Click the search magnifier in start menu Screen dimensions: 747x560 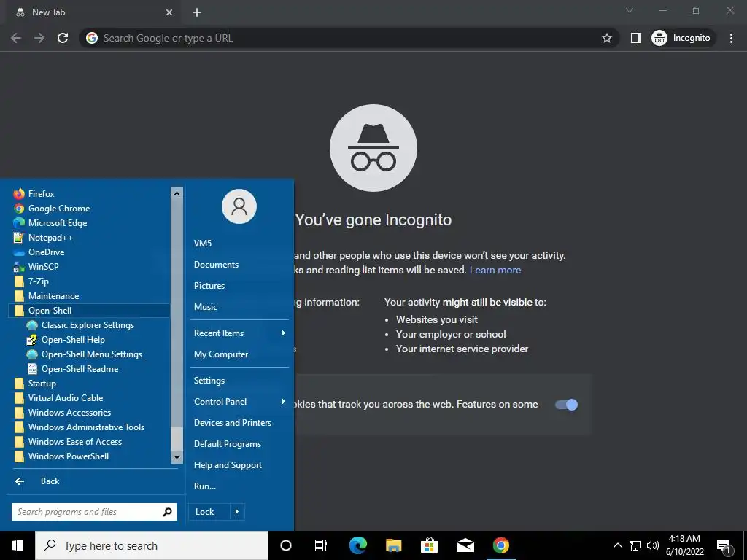[167, 512]
